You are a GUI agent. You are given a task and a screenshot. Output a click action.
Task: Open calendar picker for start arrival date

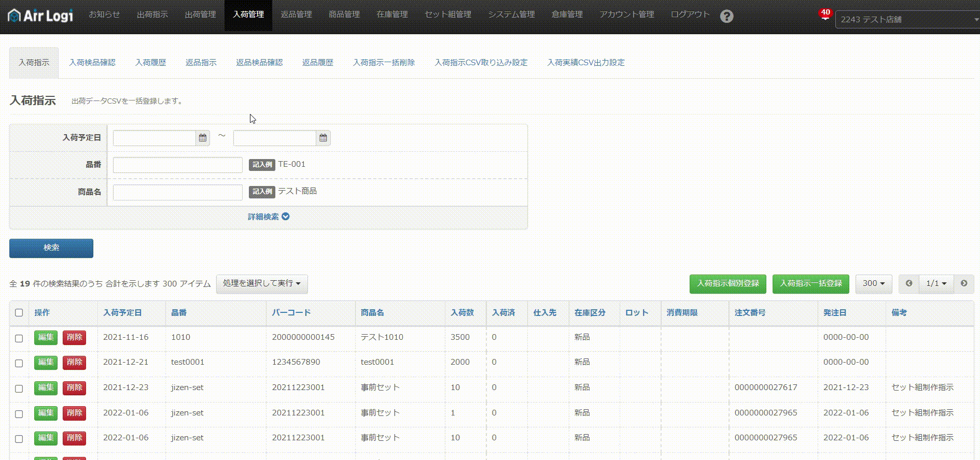pyautogui.click(x=203, y=138)
